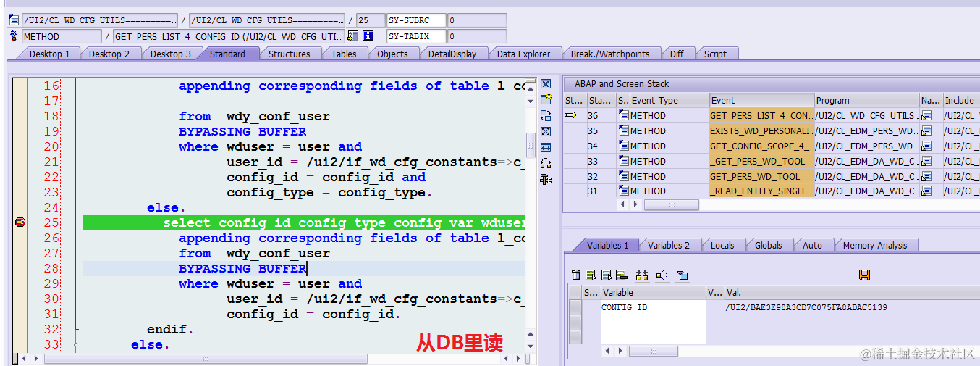Click the tool settings icon below headphones icon
The height and width of the screenshot is (366, 980).
tap(546, 179)
